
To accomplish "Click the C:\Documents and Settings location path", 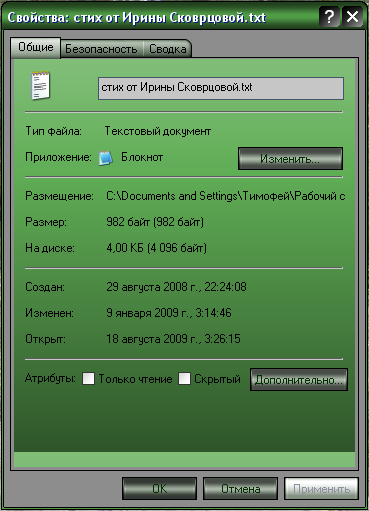I will [225, 196].
